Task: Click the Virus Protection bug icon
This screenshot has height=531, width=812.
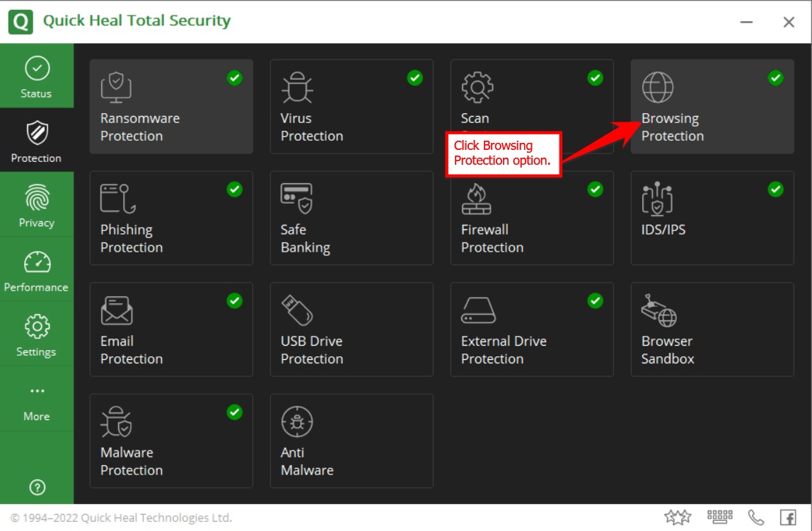Action: 296,88
